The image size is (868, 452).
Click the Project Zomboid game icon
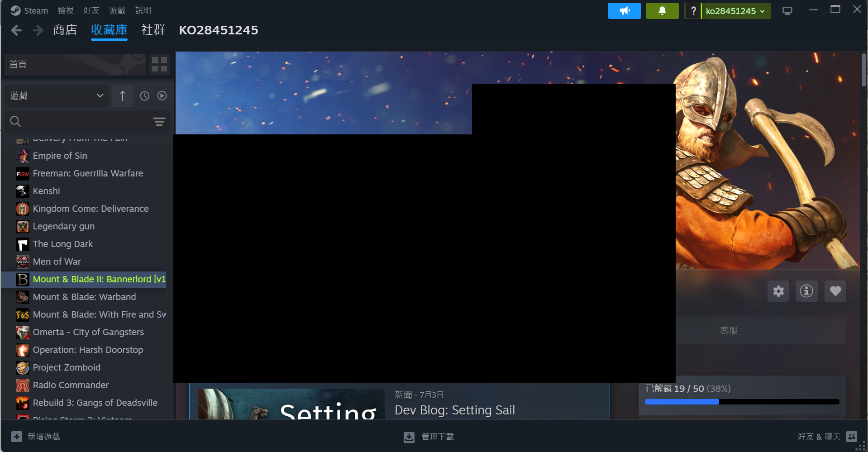click(23, 367)
